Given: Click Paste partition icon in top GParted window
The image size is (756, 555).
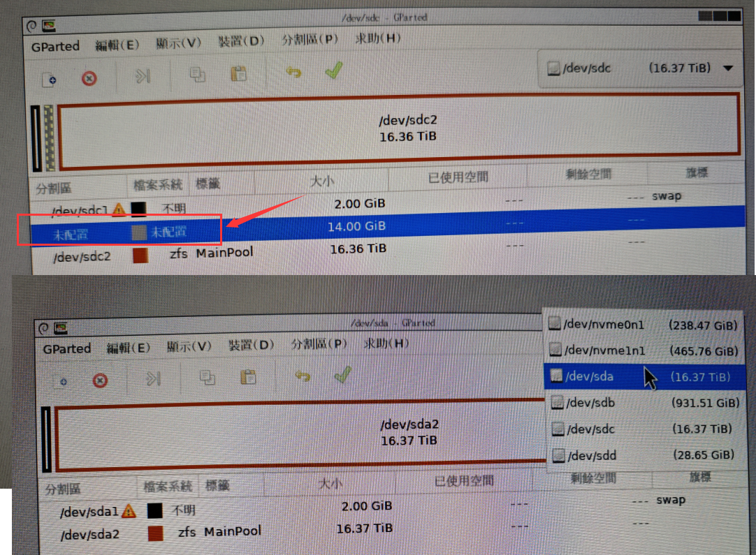Looking at the screenshot, I should pyautogui.click(x=239, y=74).
